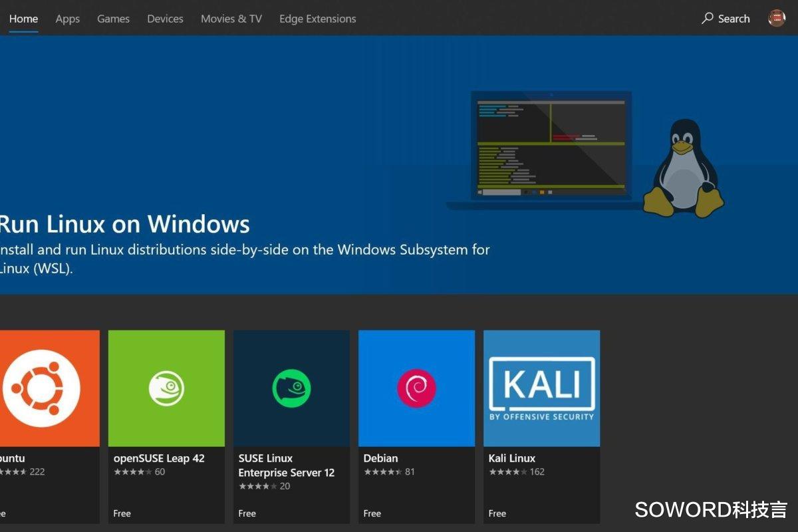Switch to the Apps tab
This screenshot has width=798, height=532.
pyautogui.click(x=67, y=19)
